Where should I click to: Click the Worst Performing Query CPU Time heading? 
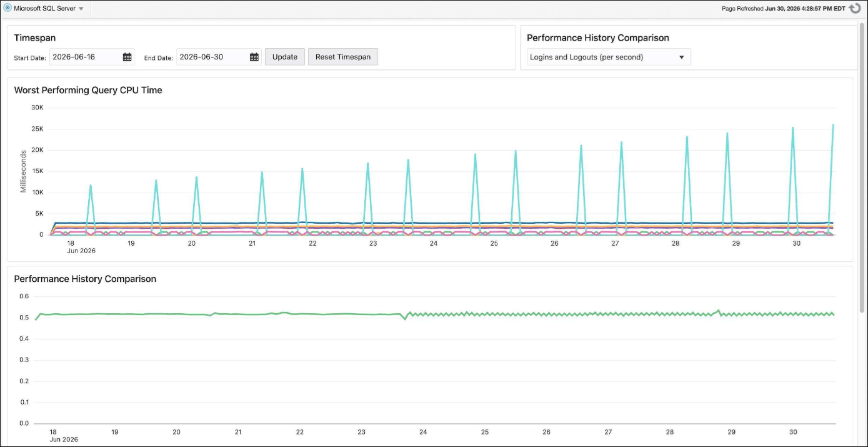tap(88, 90)
